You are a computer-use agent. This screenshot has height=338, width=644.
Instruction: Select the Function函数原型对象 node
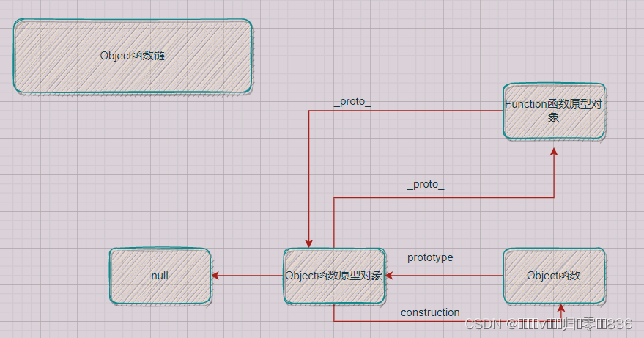tap(554, 111)
